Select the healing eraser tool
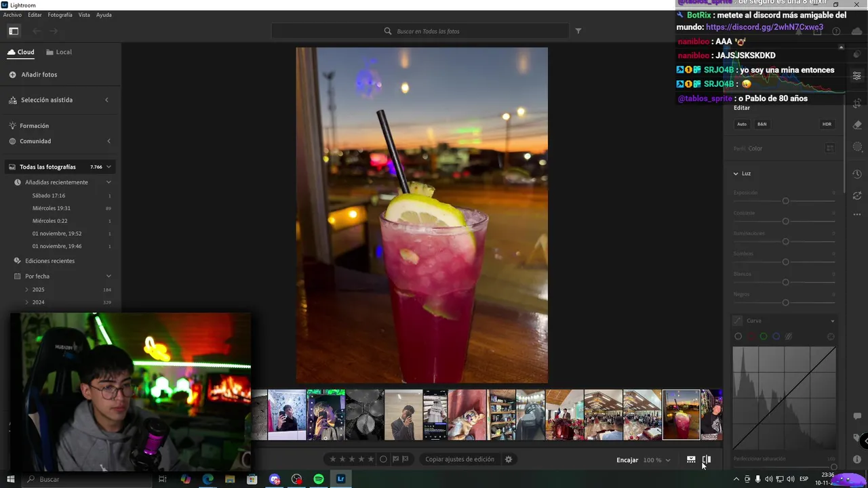The height and width of the screenshot is (488, 868). click(857, 125)
